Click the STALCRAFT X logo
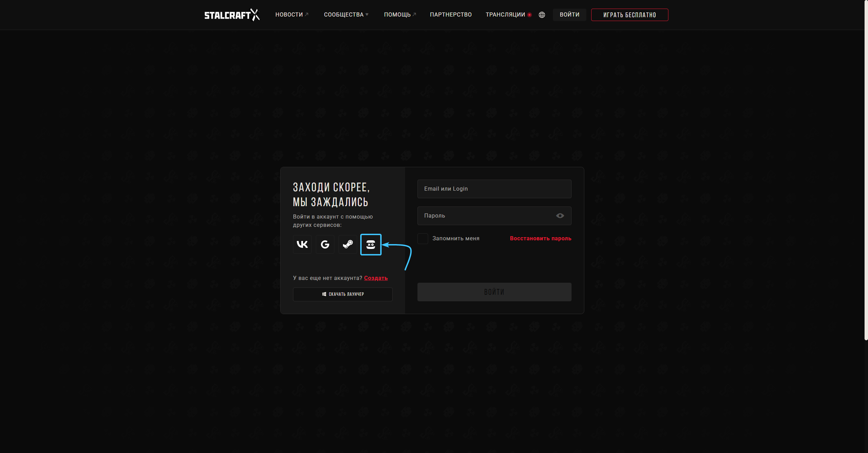The width and height of the screenshot is (868, 453). (232, 15)
